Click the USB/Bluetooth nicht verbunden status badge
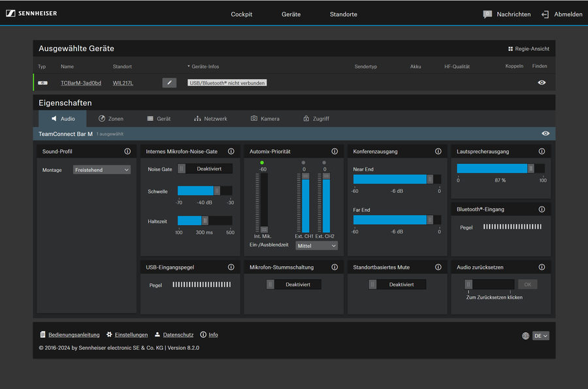 pos(227,83)
